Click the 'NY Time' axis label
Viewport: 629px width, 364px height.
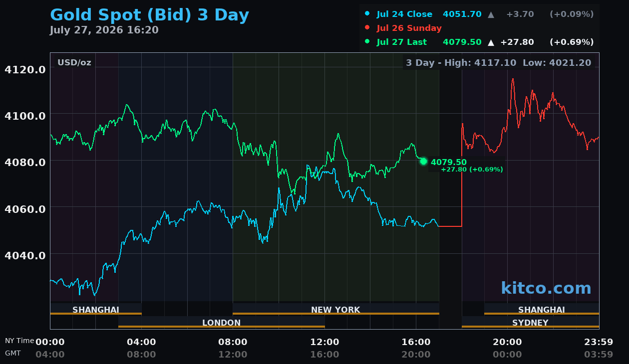(x=19, y=341)
